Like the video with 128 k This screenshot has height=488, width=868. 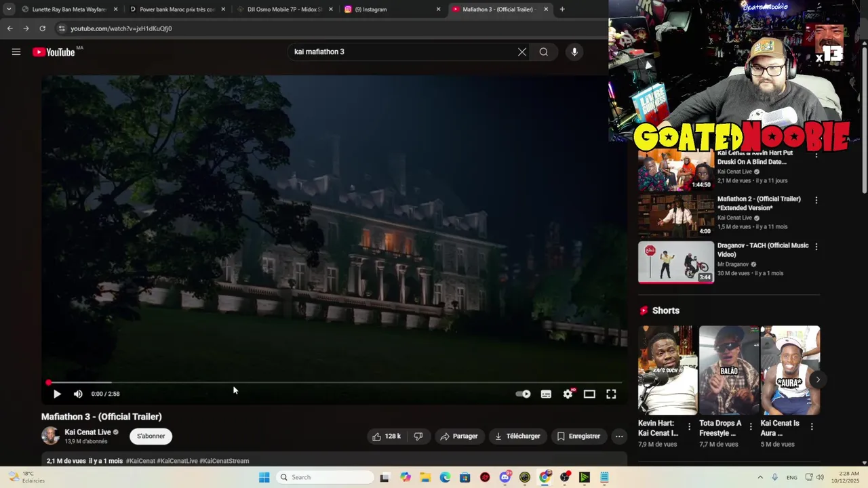[x=387, y=436]
